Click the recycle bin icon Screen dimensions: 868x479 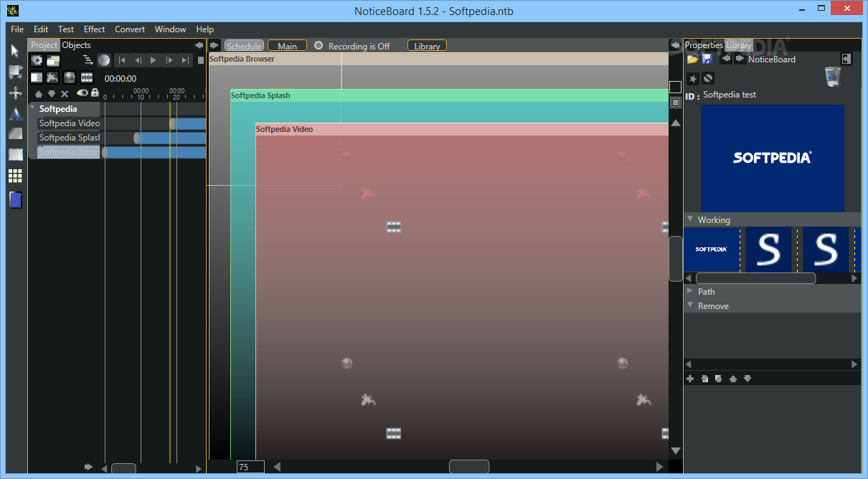coord(833,76)
